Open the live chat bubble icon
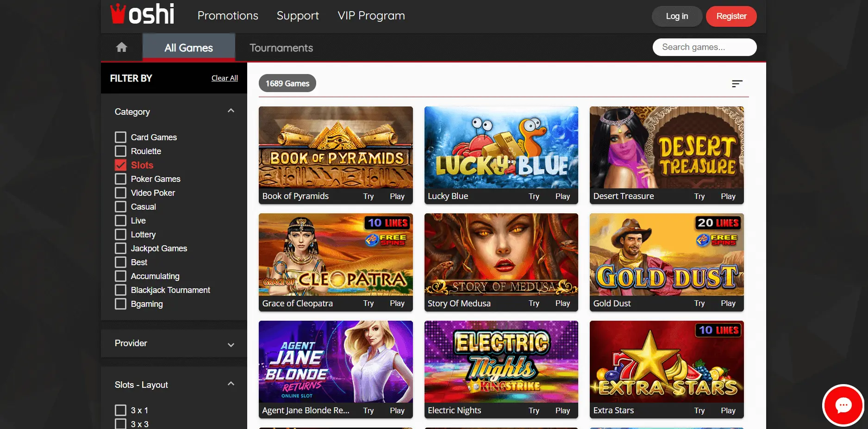Screen dimensions: 868x429 [x=843, y=405]
